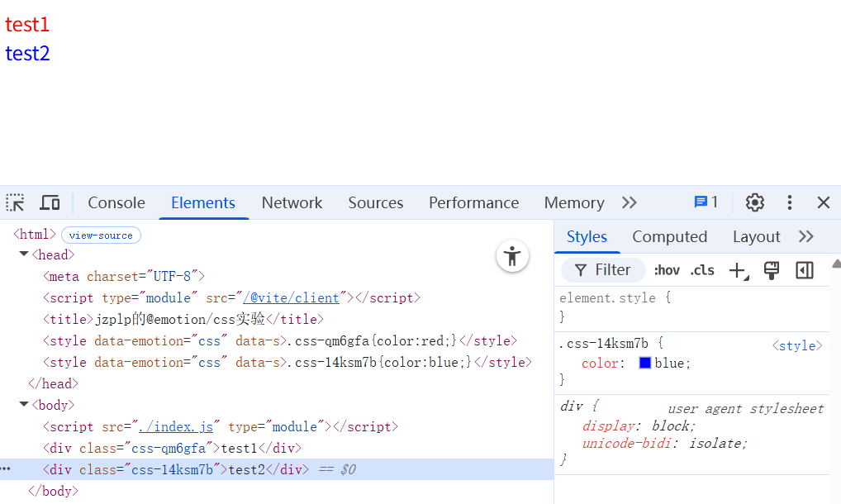Toggle the .cls element classes panel
The image size is (841, 504).
pyautogui.click(x=702, y=270)
